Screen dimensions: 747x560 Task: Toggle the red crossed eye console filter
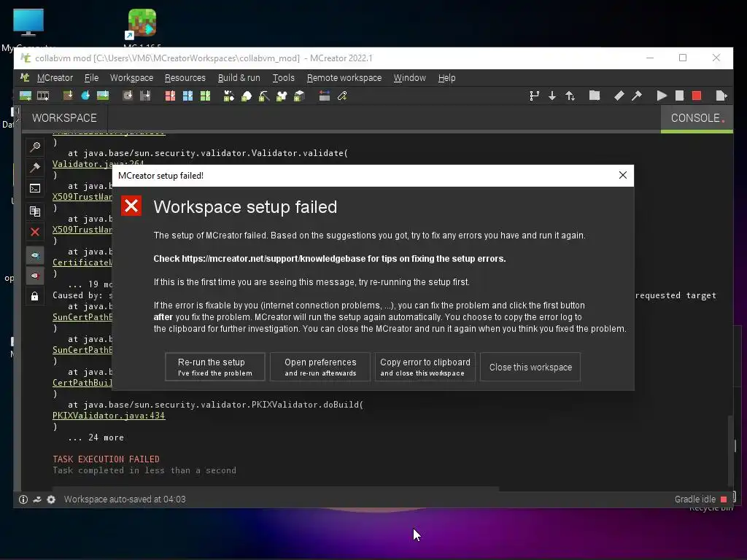pyautogui.click(x=35, y=276)
